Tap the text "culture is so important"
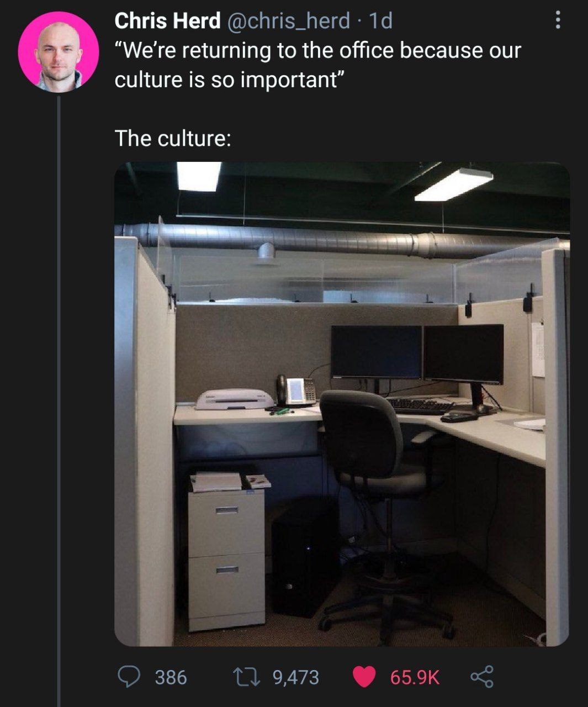This screenshot has height=707, width=588. [x=229, y=80]
